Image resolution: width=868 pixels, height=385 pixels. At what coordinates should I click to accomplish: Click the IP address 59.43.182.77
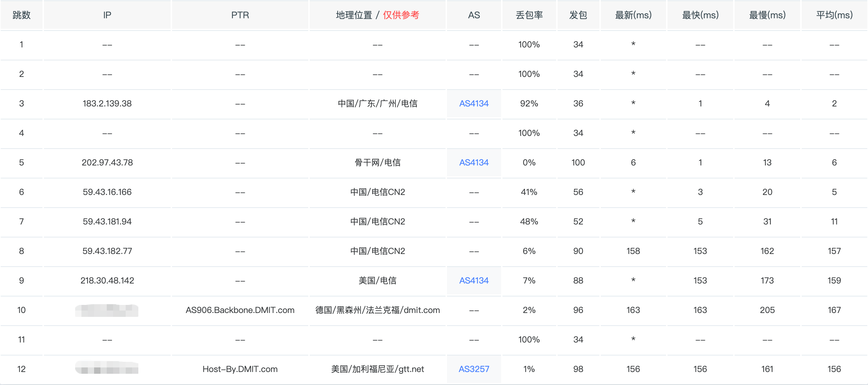pyautogui.click(x=107, y=251)
